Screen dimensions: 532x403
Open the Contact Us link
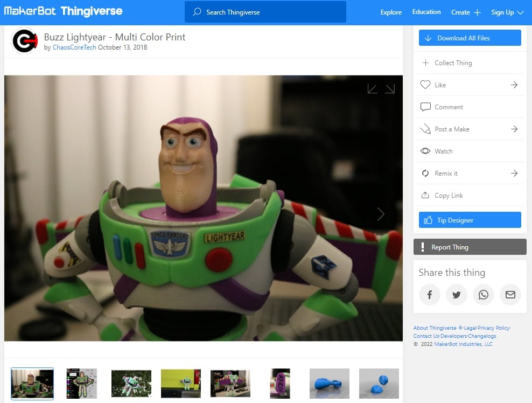tap(426, 336)
